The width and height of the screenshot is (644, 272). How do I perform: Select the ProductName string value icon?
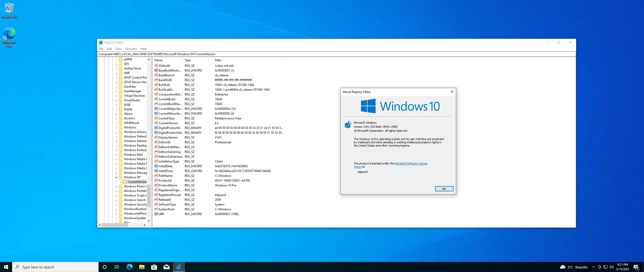point(156,185)
